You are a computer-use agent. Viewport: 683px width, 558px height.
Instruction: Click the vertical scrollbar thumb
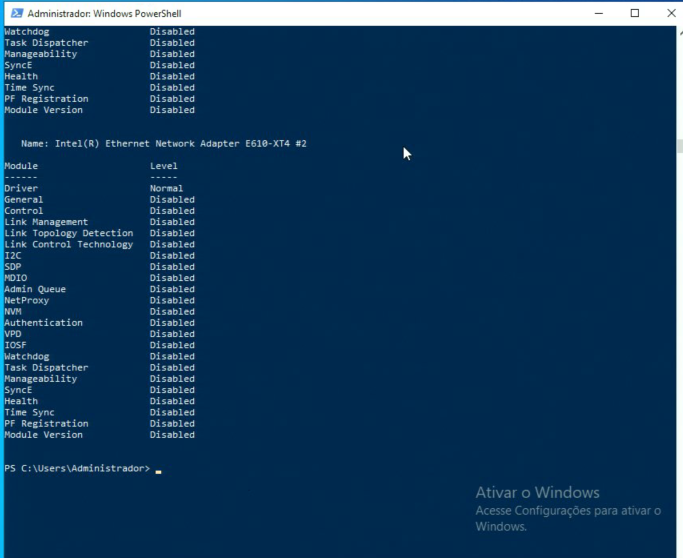click(x=678, y=145)
